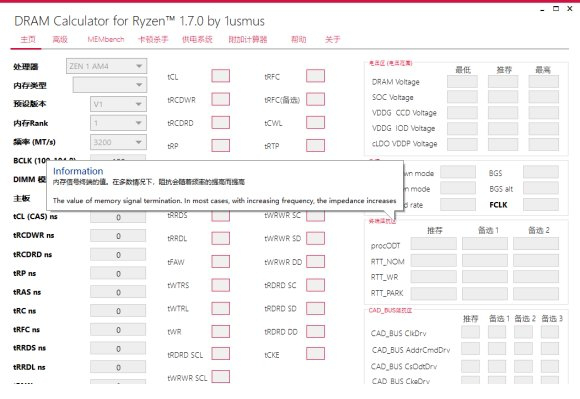Viewport: 580px width, 399px height.
Task: Click the tRCDRD timing result box
Action: [x=220, y=122]
